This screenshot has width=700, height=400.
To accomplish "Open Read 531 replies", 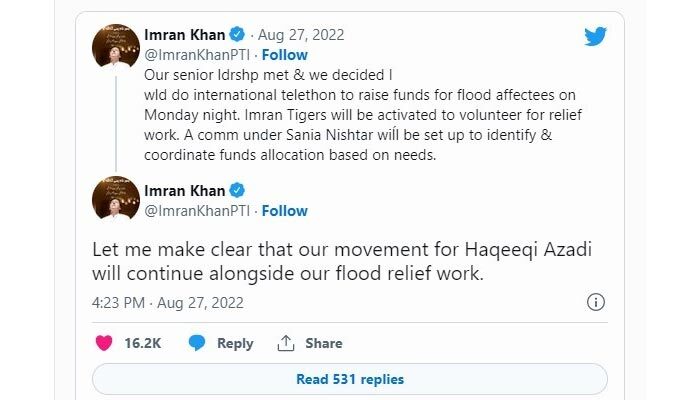I will pyautogui.click(x=349, y=379).
